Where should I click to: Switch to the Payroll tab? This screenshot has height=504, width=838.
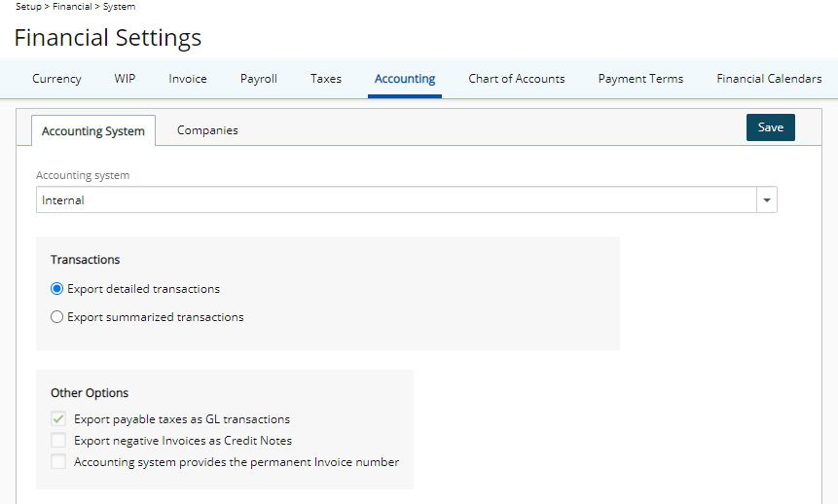pos(259,79)
